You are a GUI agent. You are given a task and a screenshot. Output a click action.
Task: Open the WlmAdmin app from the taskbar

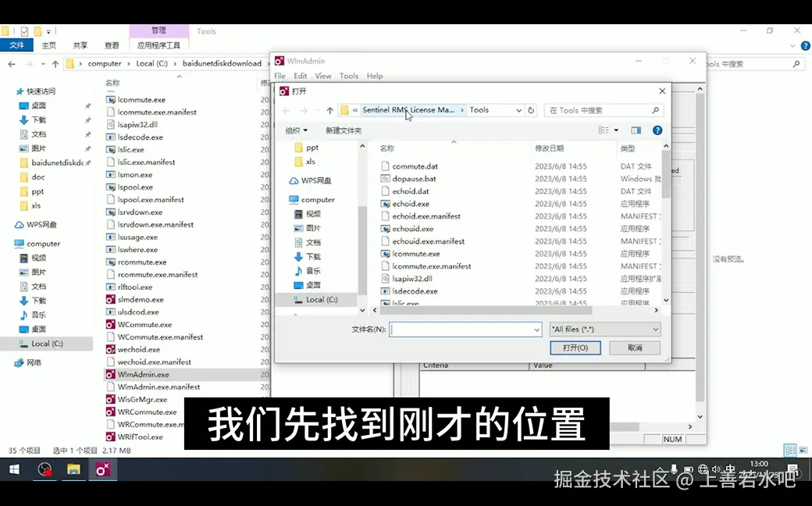tap(102, 471)
